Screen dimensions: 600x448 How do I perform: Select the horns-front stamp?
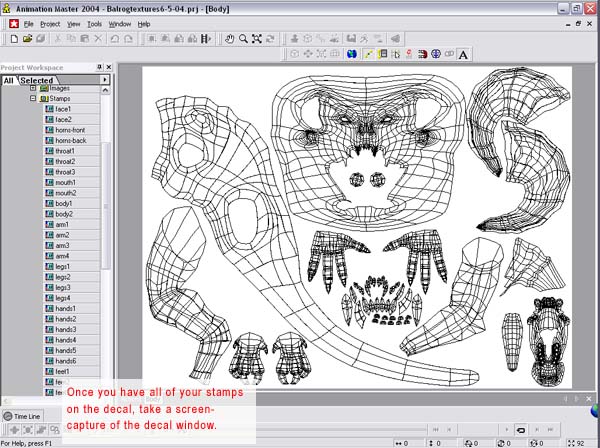coord(70,130)
